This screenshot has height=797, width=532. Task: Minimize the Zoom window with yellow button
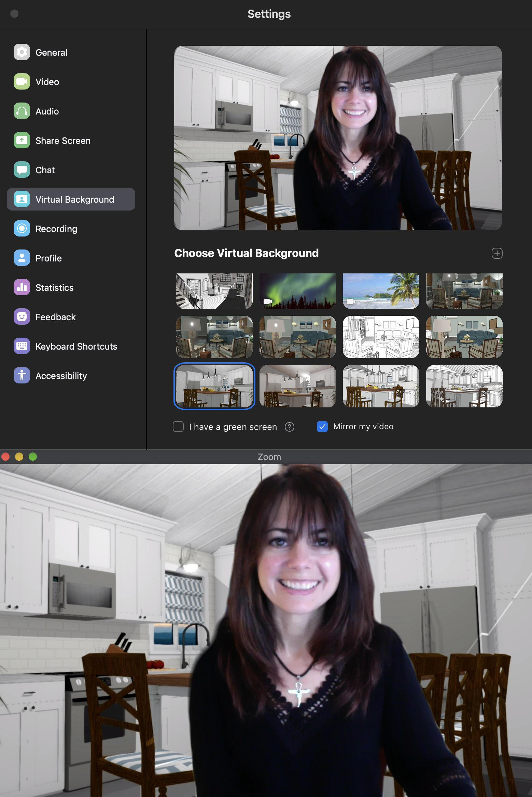point(19,457)
